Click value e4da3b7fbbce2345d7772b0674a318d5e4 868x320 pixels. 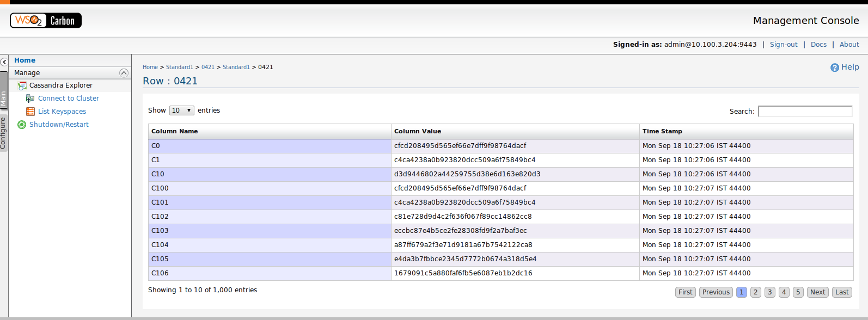click(x=466, y=259)
